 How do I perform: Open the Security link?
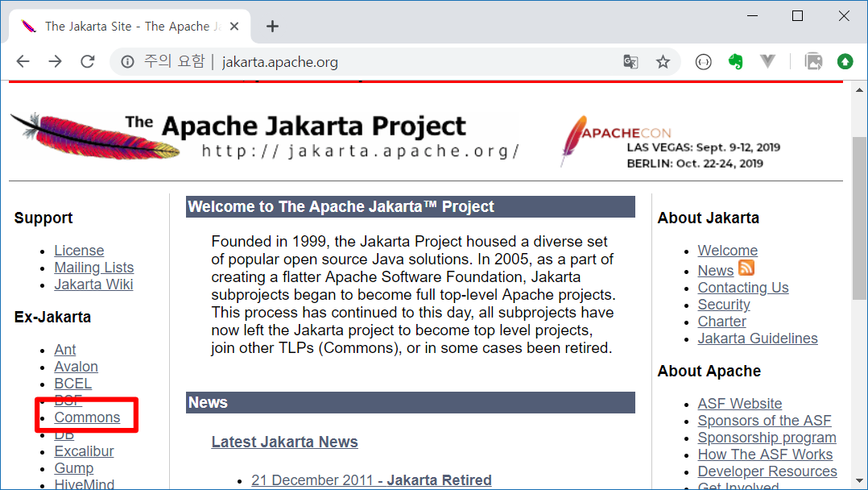[724, 305]
